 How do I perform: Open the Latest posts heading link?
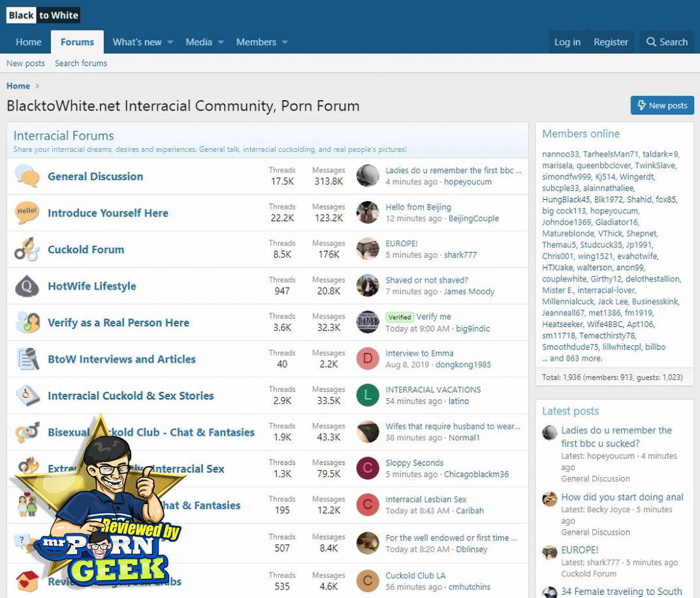click(x=570, y=411)
